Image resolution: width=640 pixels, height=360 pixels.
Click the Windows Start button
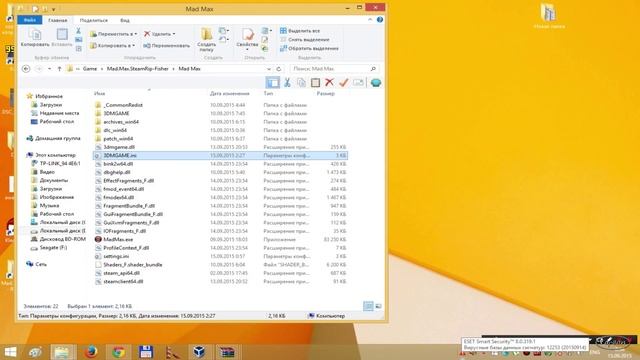coord(10,352)
